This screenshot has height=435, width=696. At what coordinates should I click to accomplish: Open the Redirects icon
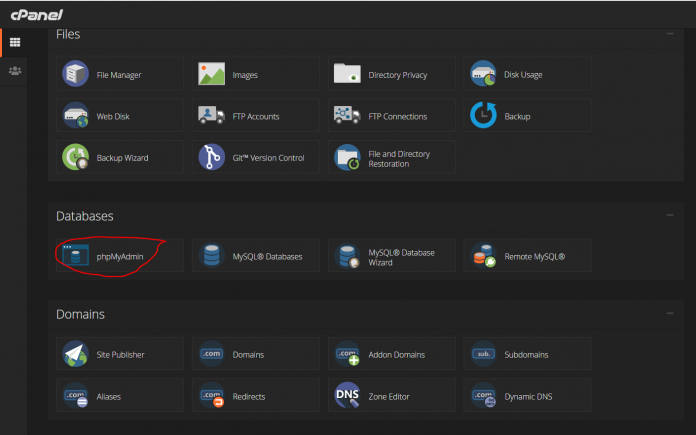coord(211,395)
